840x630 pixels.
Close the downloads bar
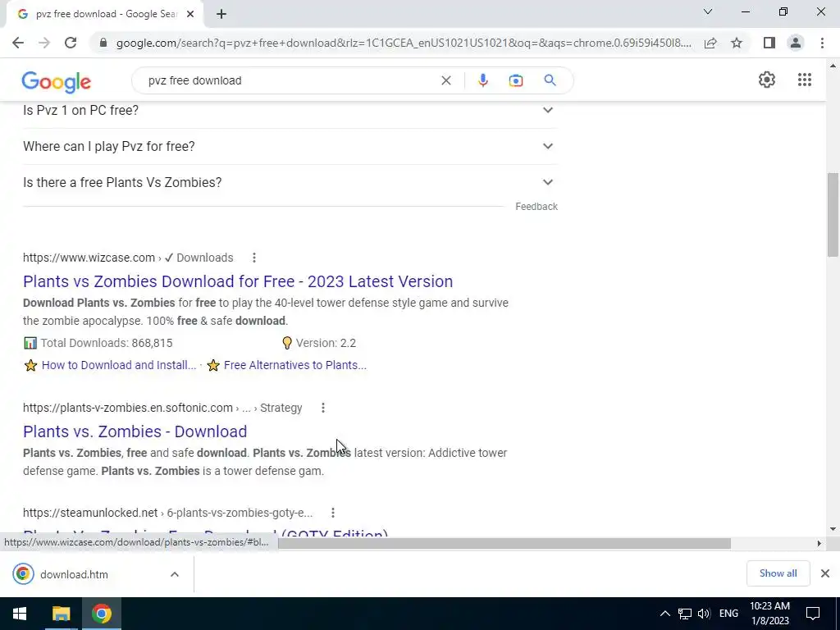click(x=825, y=573)
